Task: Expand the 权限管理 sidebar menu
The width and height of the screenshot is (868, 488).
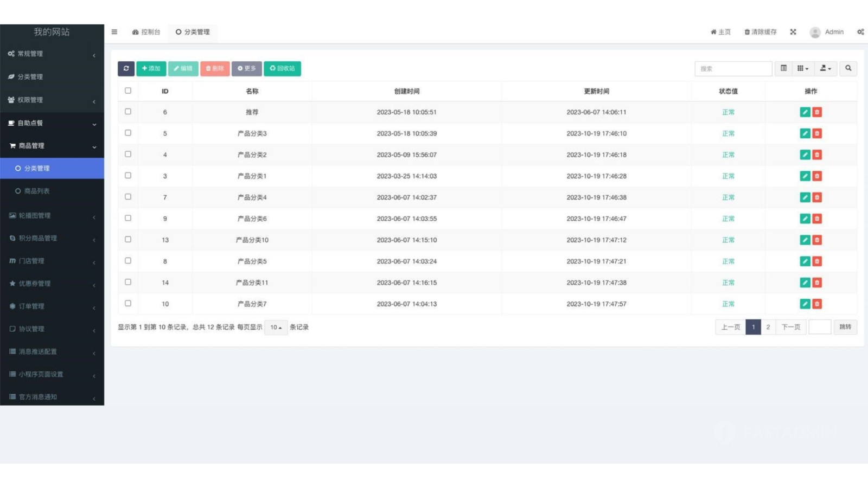Action: click(52, 100)
